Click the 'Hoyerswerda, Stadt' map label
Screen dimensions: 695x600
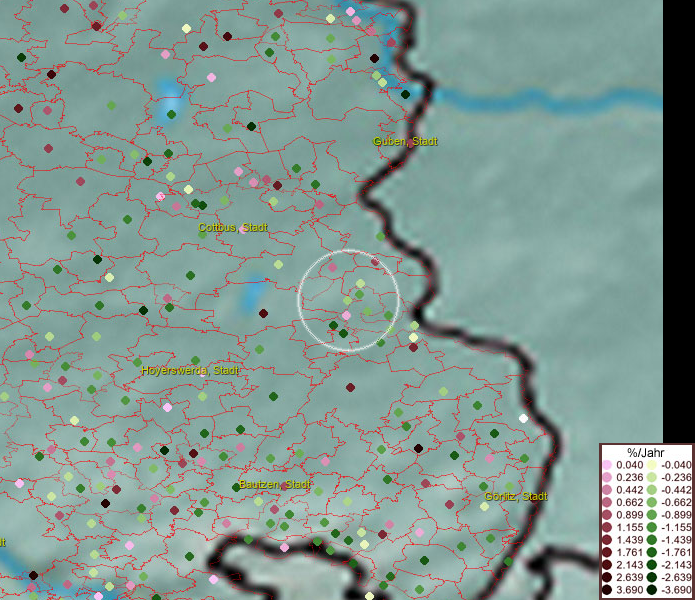190,370
